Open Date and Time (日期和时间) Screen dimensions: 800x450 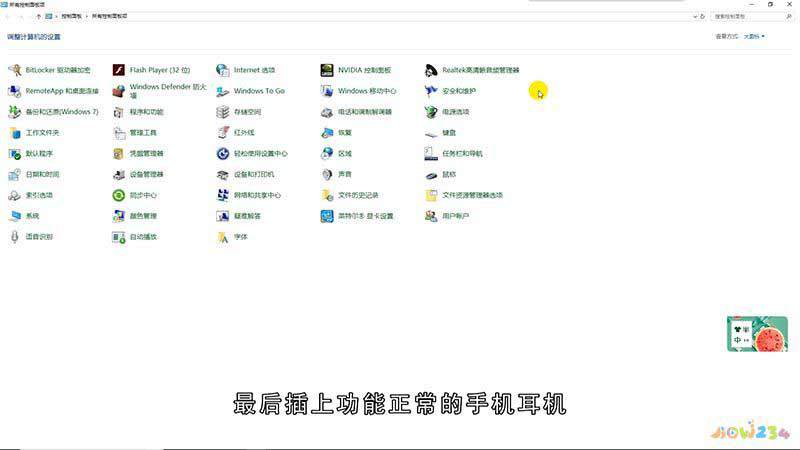coord(34,174)
